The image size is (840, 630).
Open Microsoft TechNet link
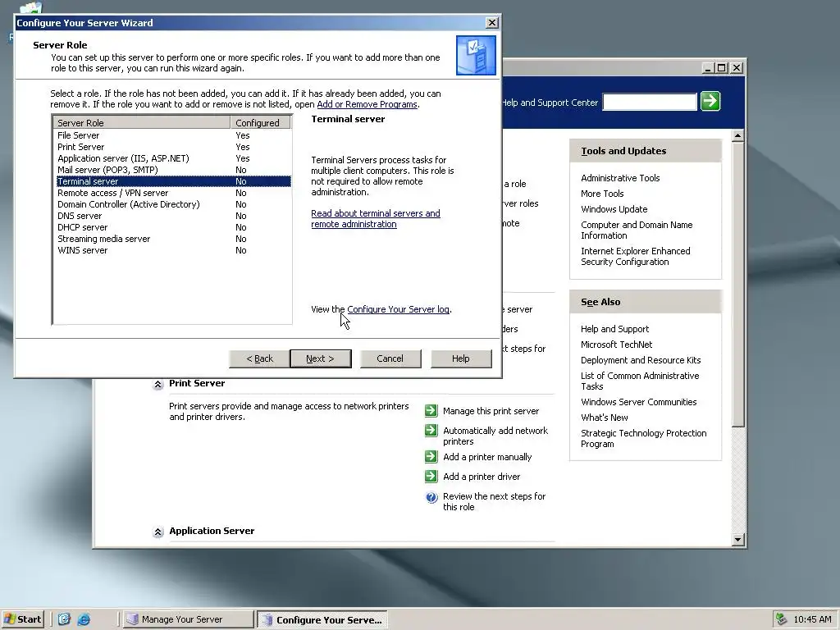pyautogui.click(x=617, y=345)
